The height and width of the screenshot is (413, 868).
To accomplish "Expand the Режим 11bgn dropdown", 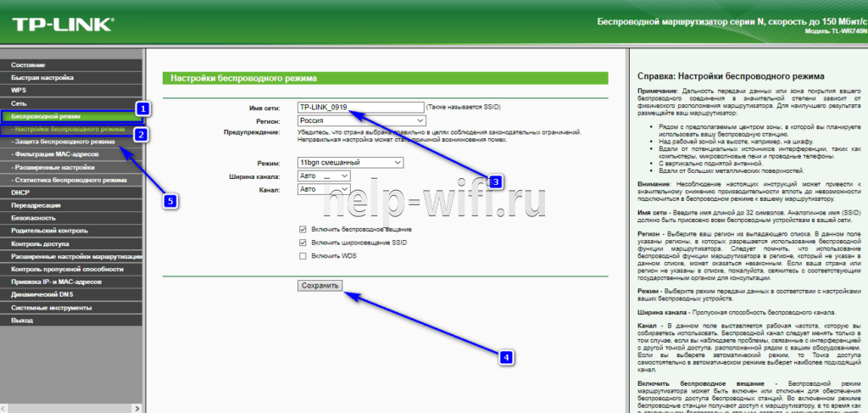I will 350,162.
